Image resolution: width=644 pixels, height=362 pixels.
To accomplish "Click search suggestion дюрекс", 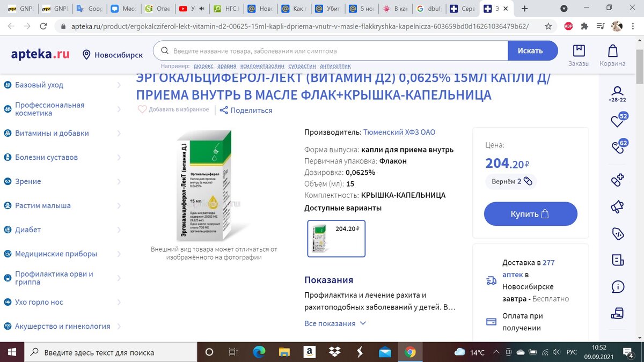I will [x=203, y=66].
